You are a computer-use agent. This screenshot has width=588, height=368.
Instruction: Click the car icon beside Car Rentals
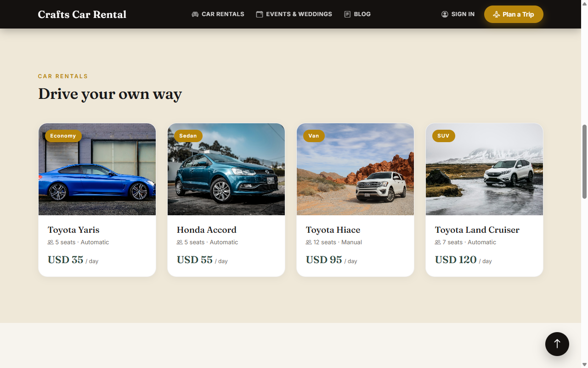195,14
